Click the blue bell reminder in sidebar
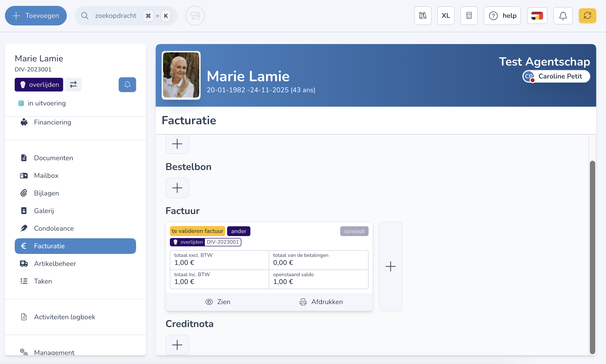The image size is (606, 364). pos(127,85)
